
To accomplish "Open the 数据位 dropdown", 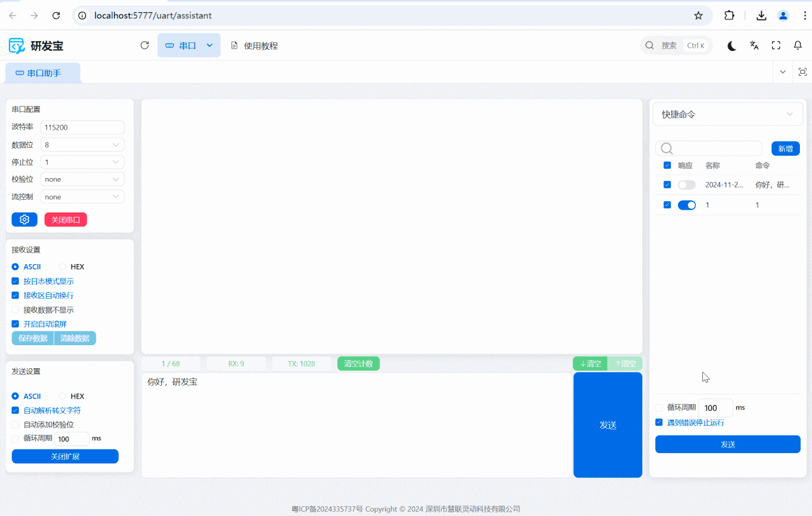I will coord(82,145).
